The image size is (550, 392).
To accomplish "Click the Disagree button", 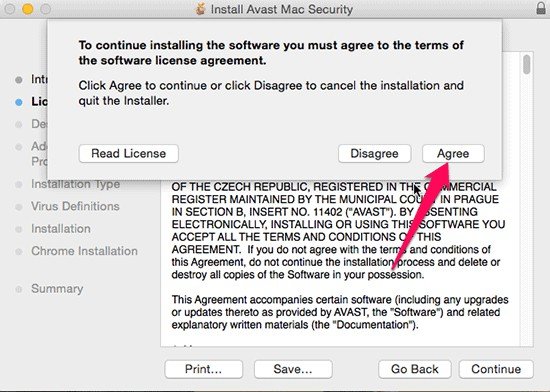I will [x=374, y=154].
